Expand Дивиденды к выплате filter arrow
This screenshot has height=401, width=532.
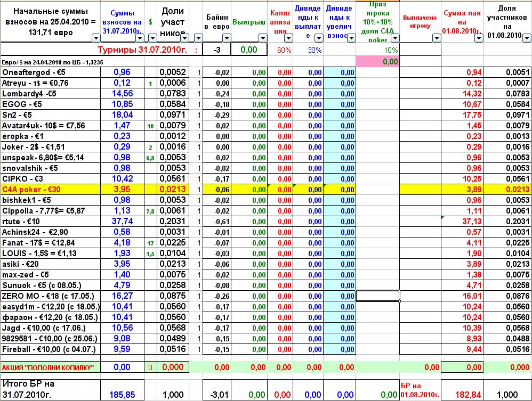pyautogui.click(x=319, y=38)
